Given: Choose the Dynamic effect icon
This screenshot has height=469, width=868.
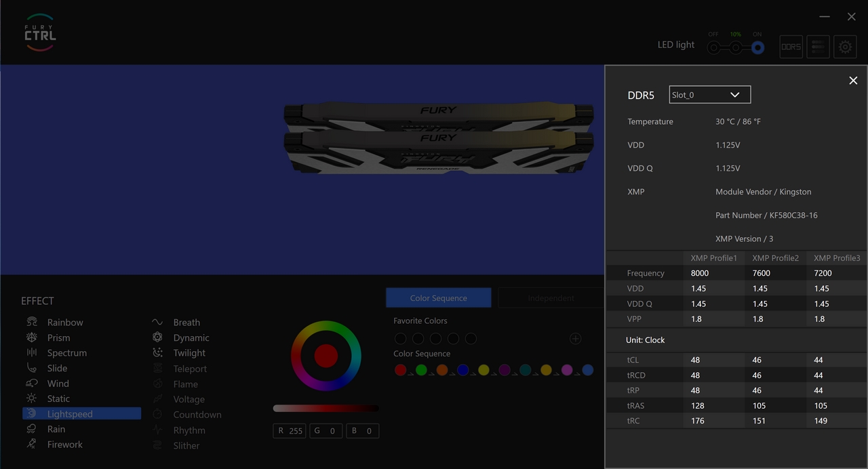Looking at the screenshot, I should (x=157, y=338).
